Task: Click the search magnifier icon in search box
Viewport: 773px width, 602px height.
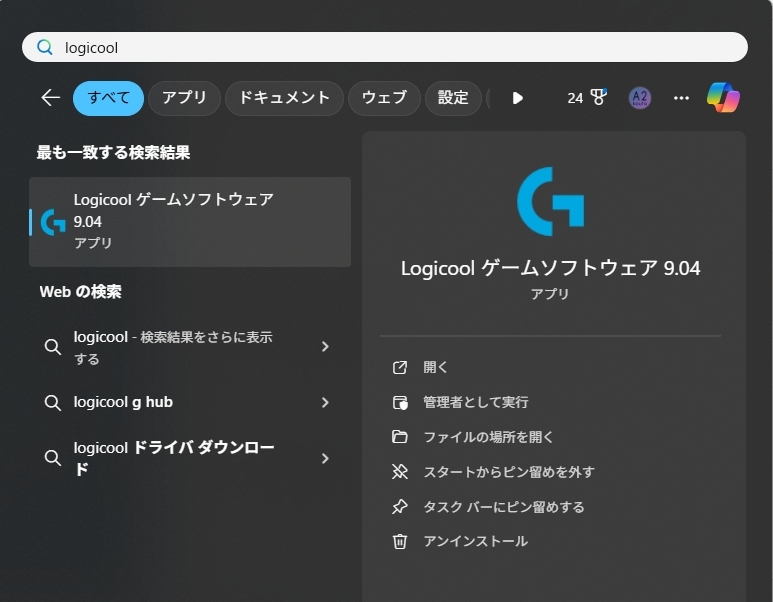Action: pos(44,47)
